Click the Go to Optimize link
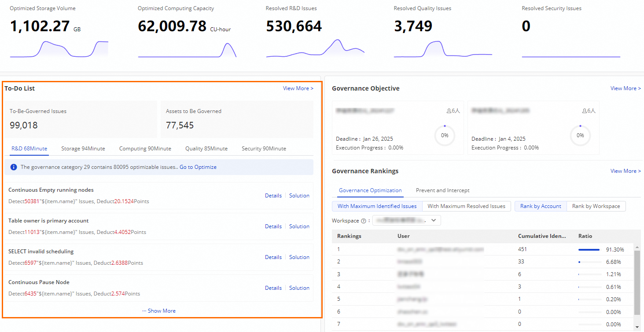 (x=198, y=167)
